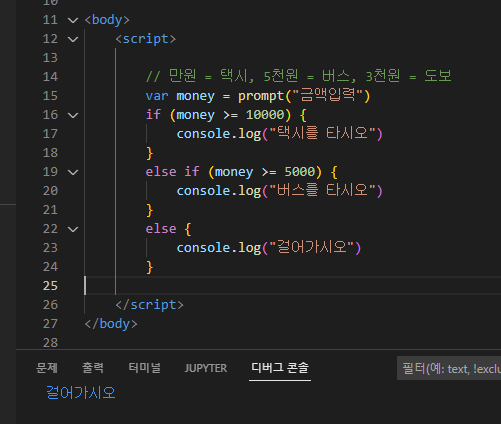Collapse the else block fold at line 22

click(x=73, y=229)
